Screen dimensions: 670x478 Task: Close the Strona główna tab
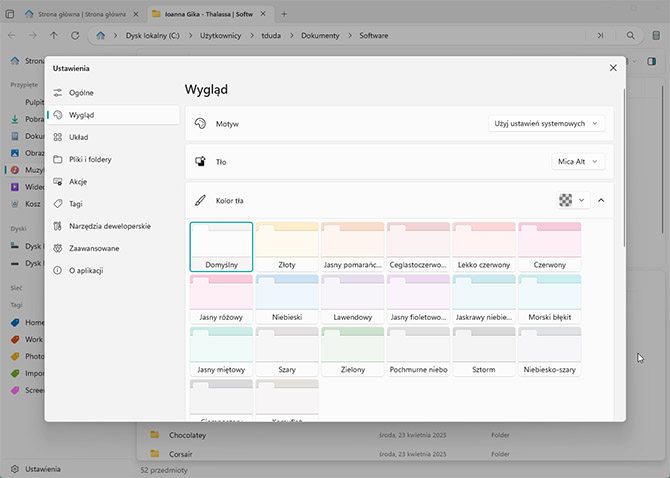click(x=136, y=14)
